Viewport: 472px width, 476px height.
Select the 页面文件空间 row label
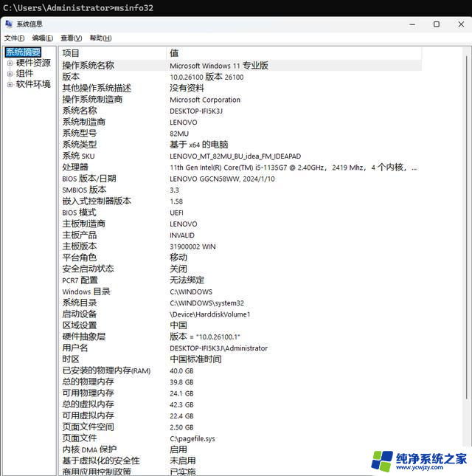tap(88, 427)
